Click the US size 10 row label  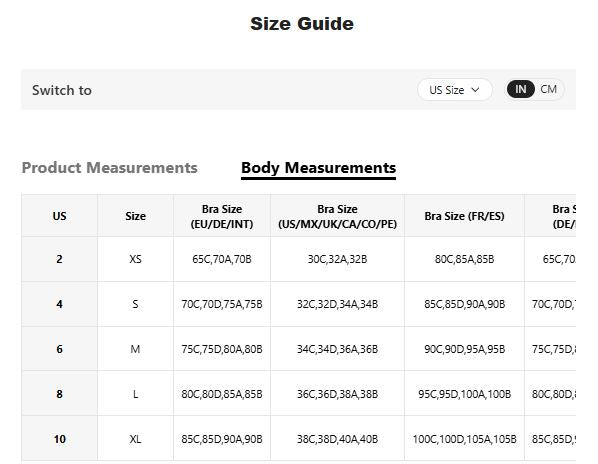click(x=59, y=439)
